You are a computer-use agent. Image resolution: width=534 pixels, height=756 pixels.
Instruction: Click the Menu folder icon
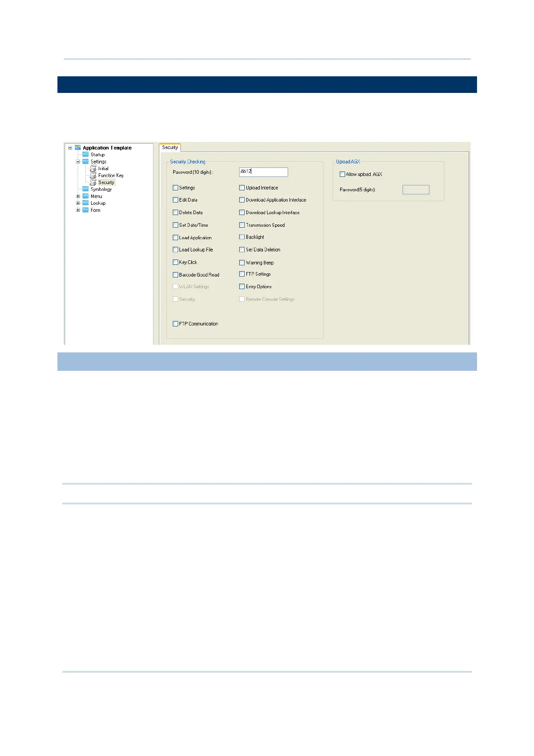click(85, 196)
